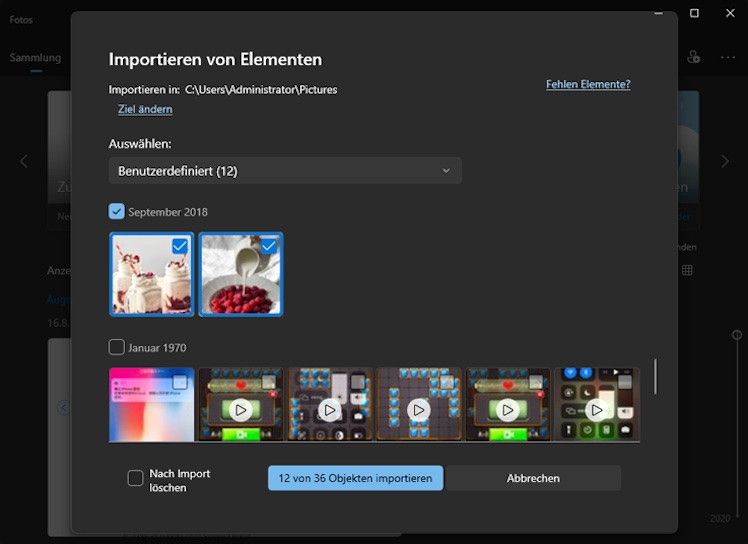Click the timeline slider handle at right edge
The image size is (748, 544).
pos(737,335)
